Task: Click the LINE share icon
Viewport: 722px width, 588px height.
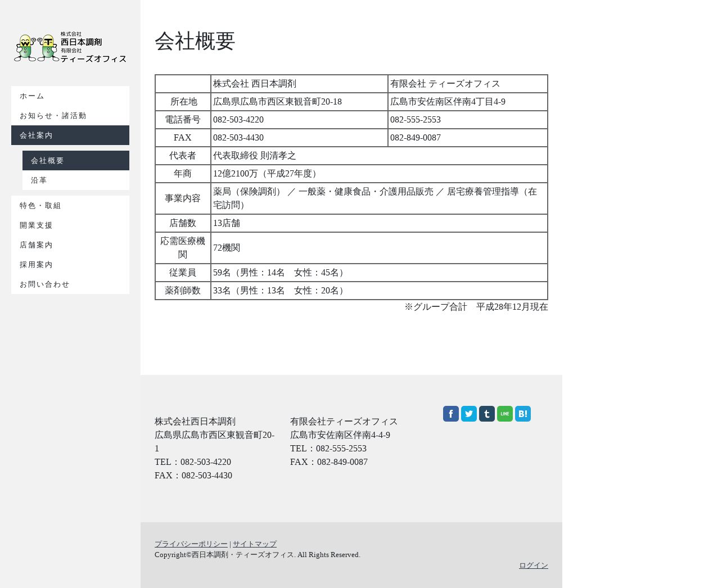Action: tap(505, 414)
